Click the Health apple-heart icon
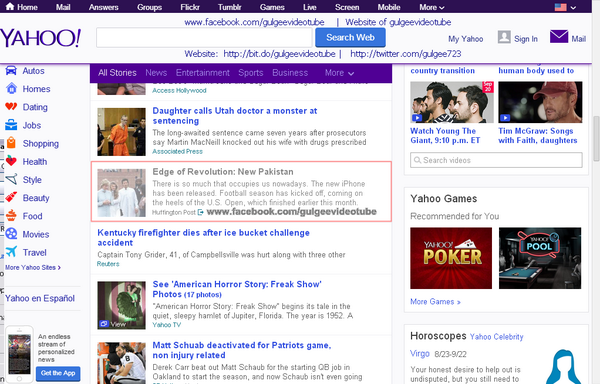Viewport: 600px width, 384px height. tap(11, 161)
